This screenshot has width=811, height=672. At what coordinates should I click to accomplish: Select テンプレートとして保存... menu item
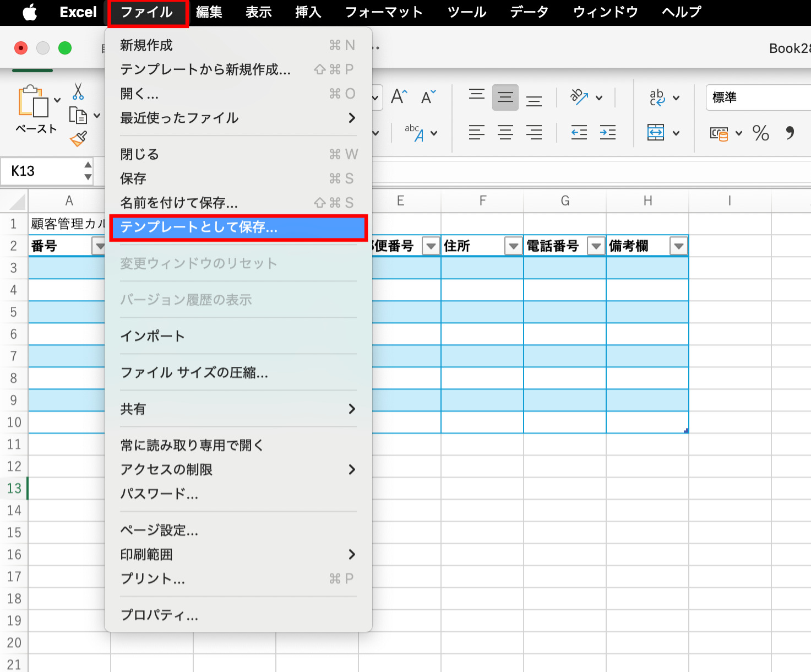(238, 227)
